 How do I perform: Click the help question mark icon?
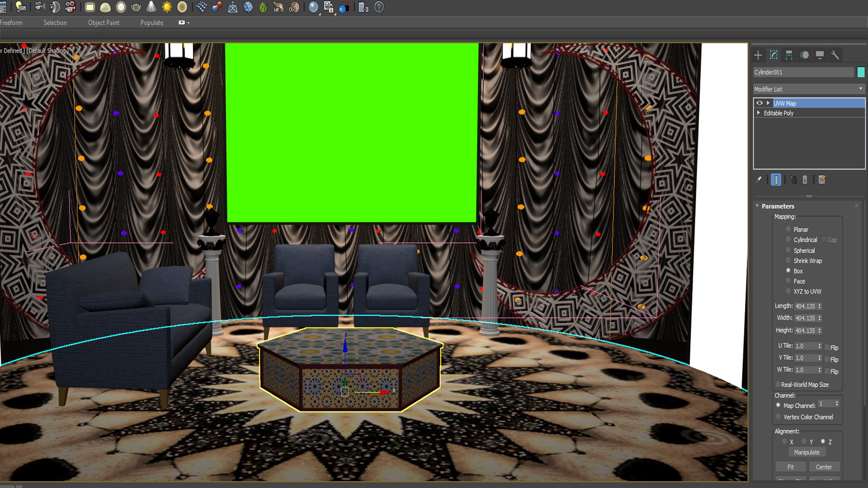click(379, 7)
